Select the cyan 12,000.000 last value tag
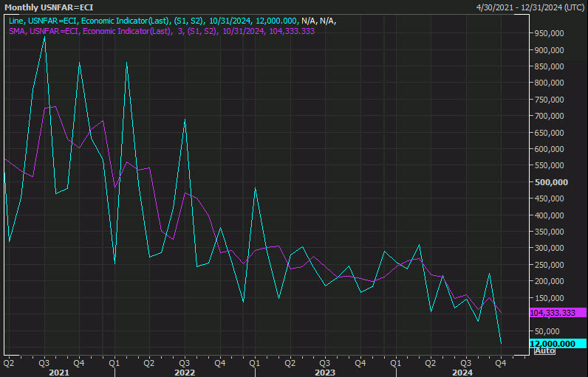Screen dimensions: 588x377 (x=558, y=344)
